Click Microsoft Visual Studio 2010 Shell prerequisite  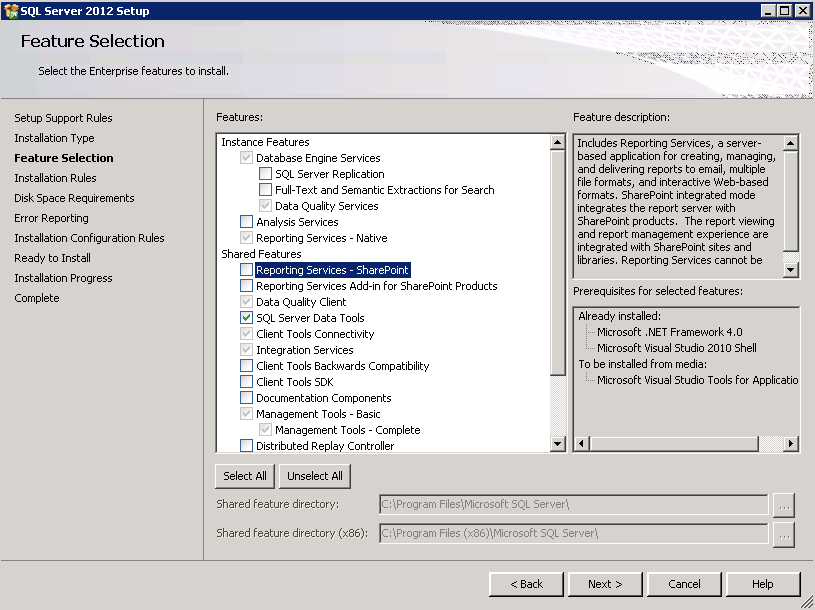pos(677,348)
